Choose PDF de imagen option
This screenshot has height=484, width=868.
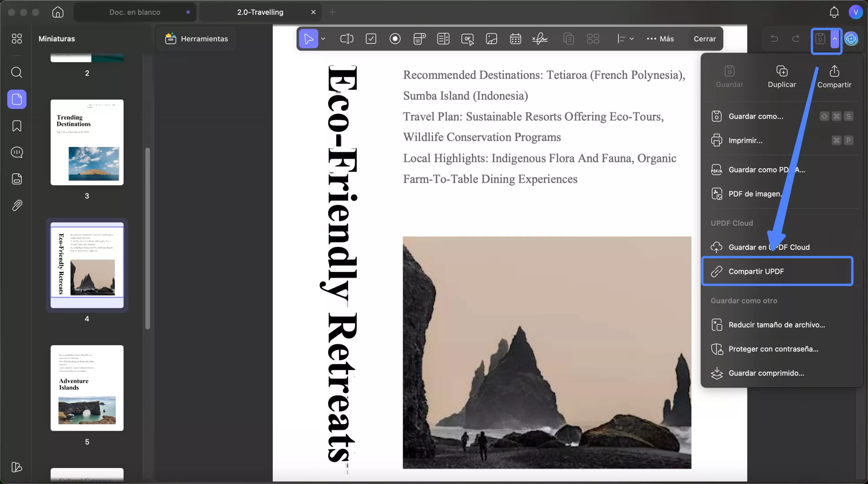click(x=782, y=194)
